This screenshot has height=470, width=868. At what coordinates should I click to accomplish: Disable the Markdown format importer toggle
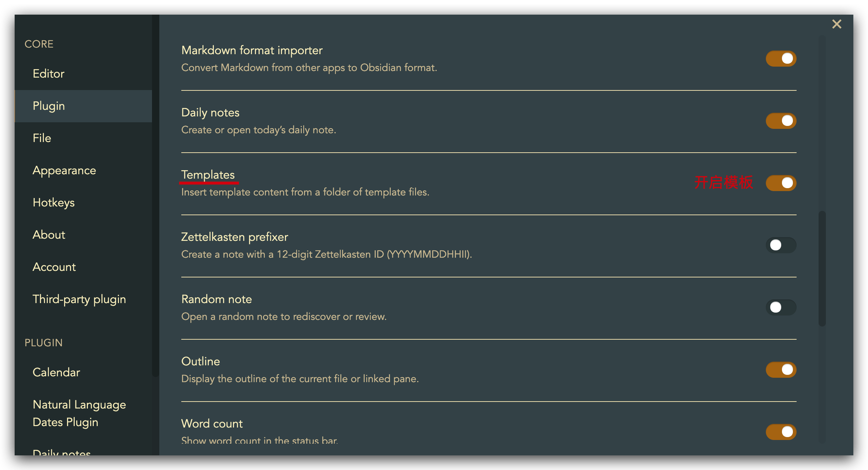(x=781, y=59)
